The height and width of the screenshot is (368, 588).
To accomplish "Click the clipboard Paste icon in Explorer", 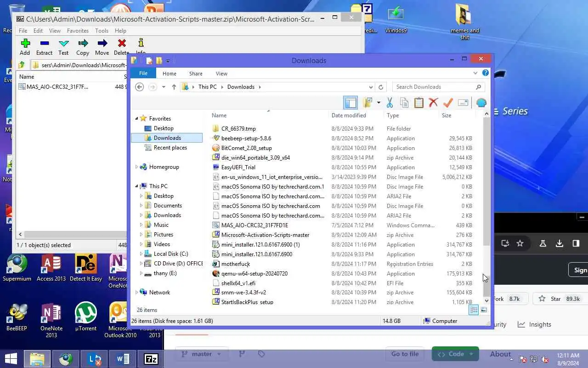I will tap(418, 103).
